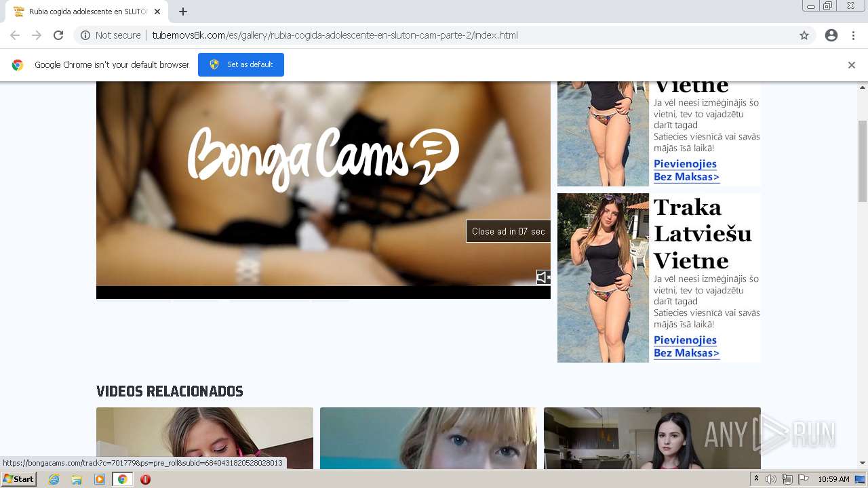Unmute the ad with speaker icon

pos(543,277)
